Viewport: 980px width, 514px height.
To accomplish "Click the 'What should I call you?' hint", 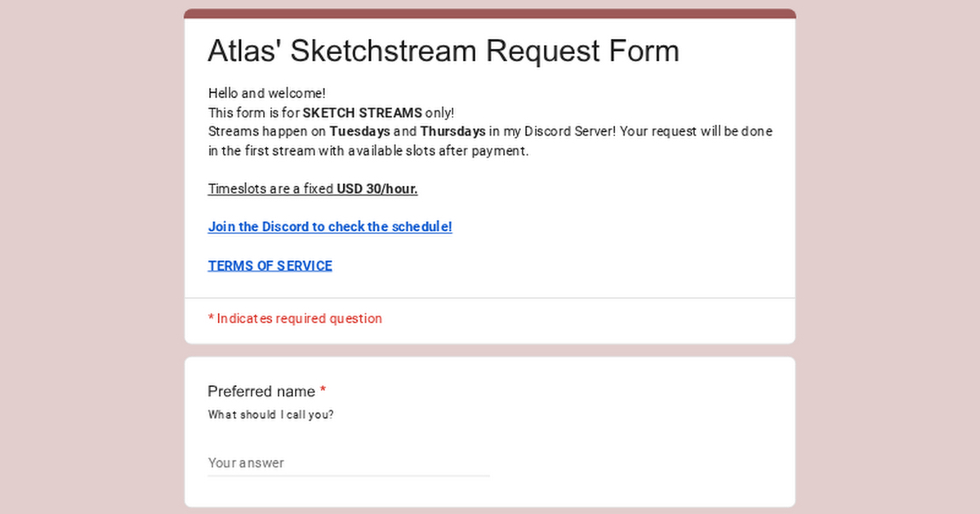I will (270, 414).
